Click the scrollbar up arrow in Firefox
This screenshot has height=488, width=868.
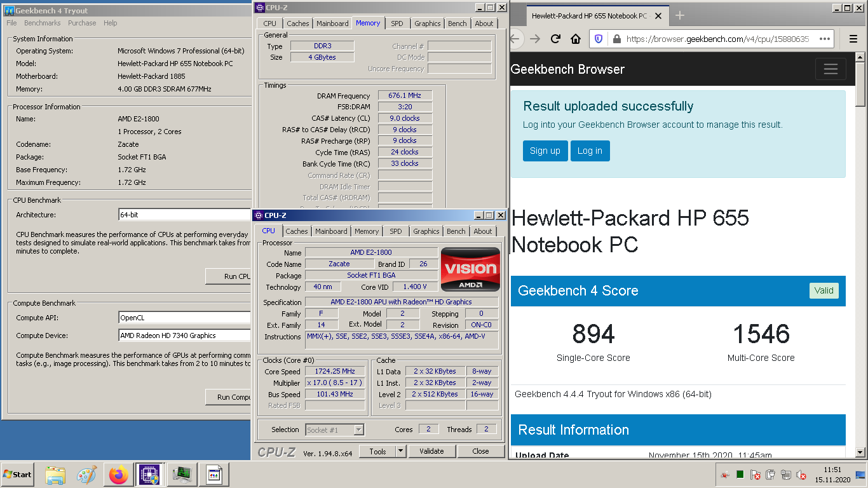click(x=860, y=57)
